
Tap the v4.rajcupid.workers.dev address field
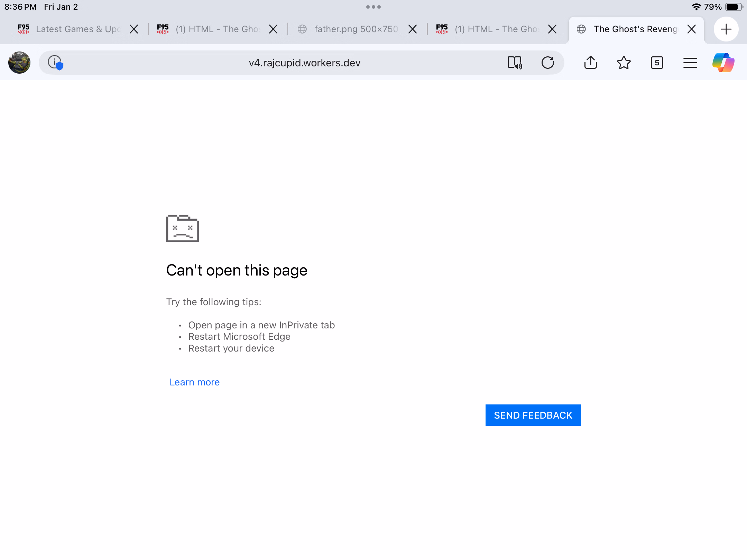(x=304, y=63)
